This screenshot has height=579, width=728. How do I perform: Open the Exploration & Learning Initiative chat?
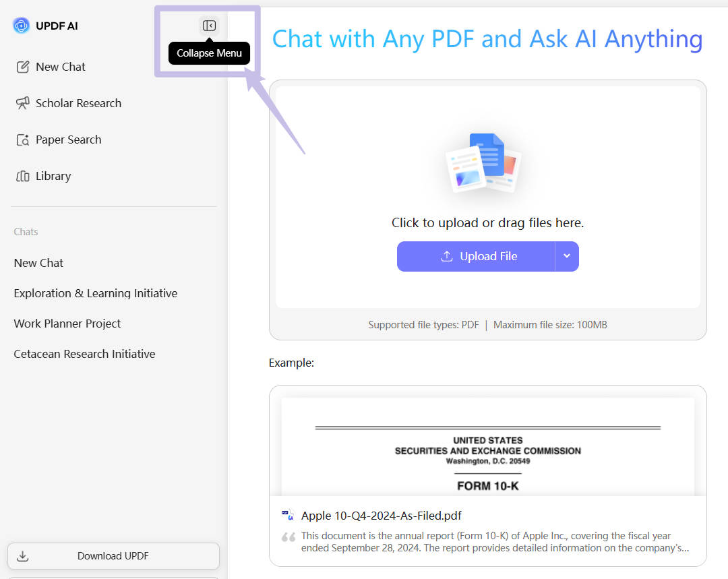click(96, 293)
